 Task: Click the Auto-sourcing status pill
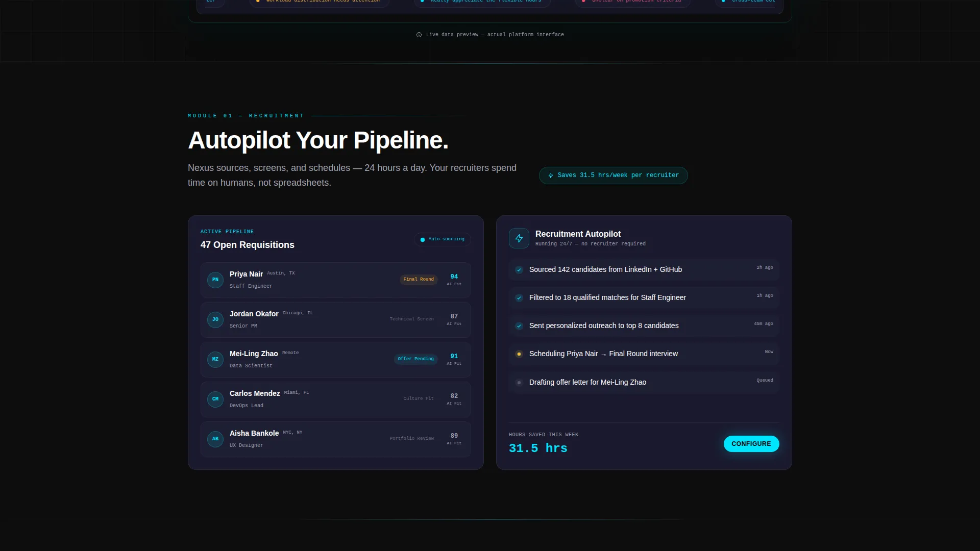point(443,239)
